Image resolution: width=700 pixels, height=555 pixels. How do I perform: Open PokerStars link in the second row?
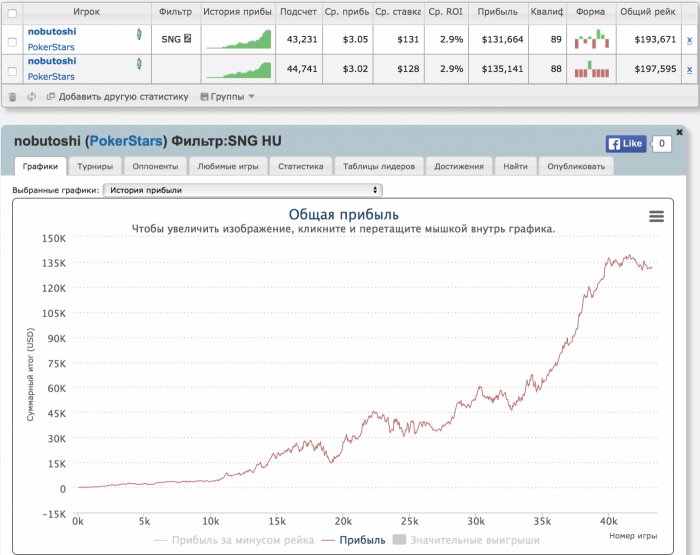[x=51, y=76]
